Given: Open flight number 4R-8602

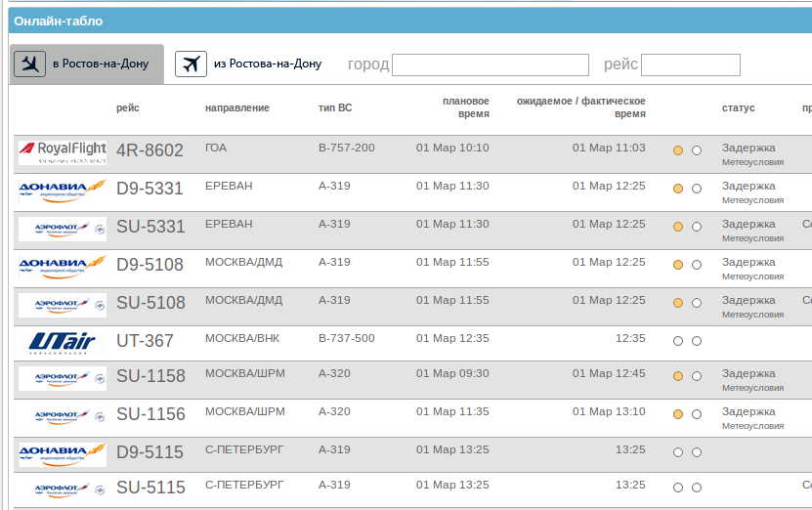Looking at the screenshot, I should (150, 150).
